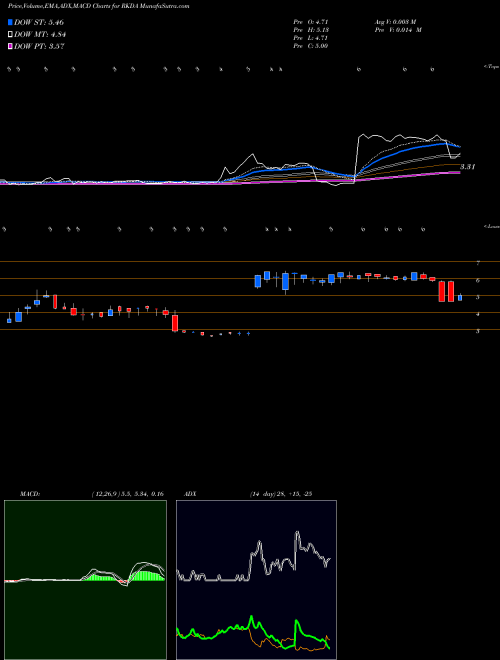
Task: Select the 'DOW MT: 4.84' legend label
Action: (x=40, y=35)
